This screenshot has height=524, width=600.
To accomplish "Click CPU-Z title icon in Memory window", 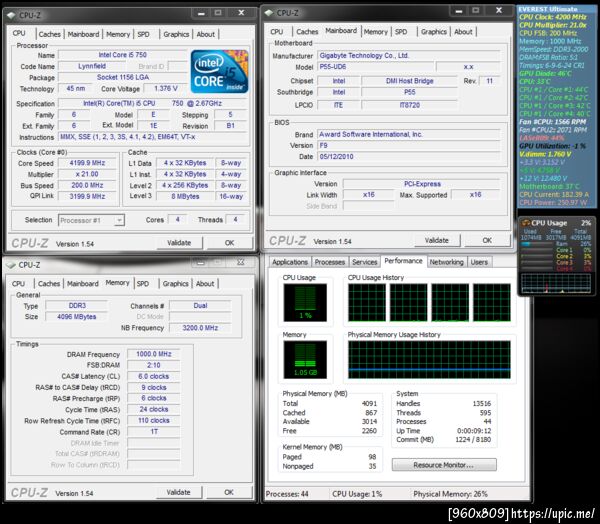I will (x=11, y=265).
